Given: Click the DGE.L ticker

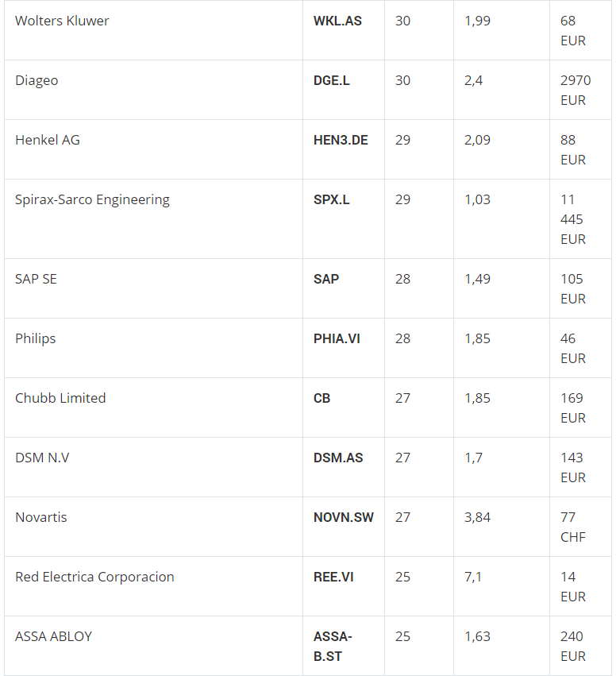Looking at the screenshot, I should pyautogui.click(x=331, y=80).
